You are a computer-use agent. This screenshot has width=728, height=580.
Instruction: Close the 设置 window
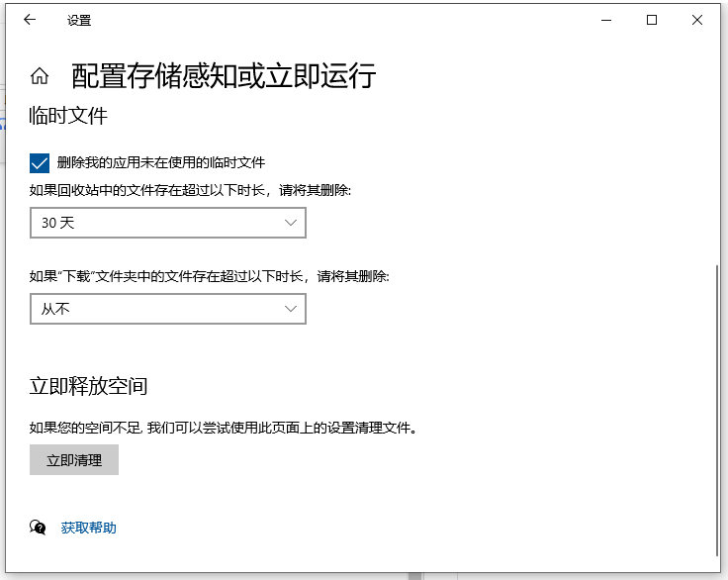coord(698,20)
